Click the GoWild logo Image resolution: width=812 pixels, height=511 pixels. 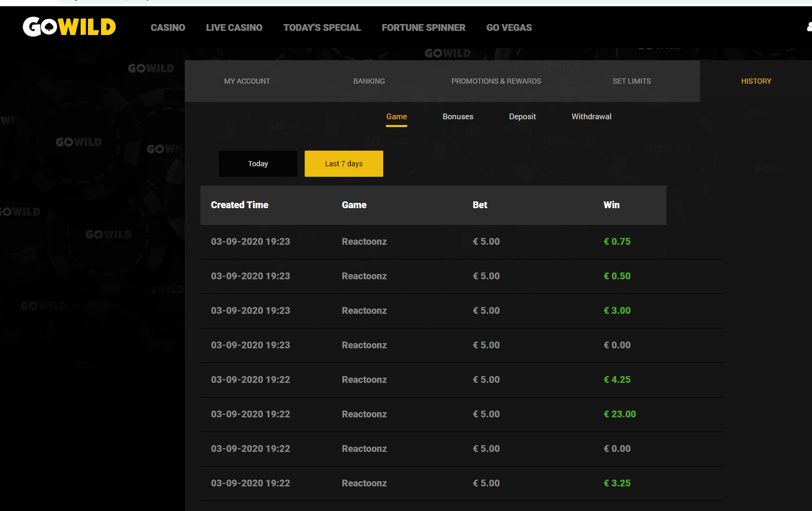pyautogui.click(x=69, y=27)
